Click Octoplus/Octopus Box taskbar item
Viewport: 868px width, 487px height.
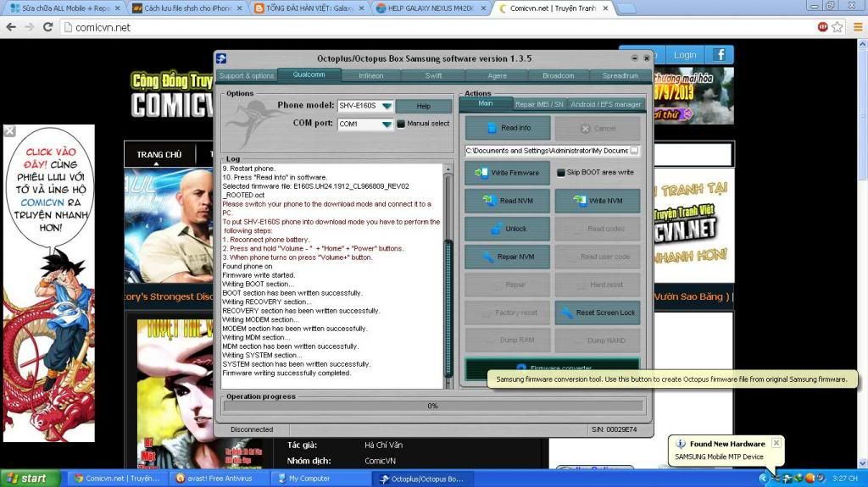(422, 479)
